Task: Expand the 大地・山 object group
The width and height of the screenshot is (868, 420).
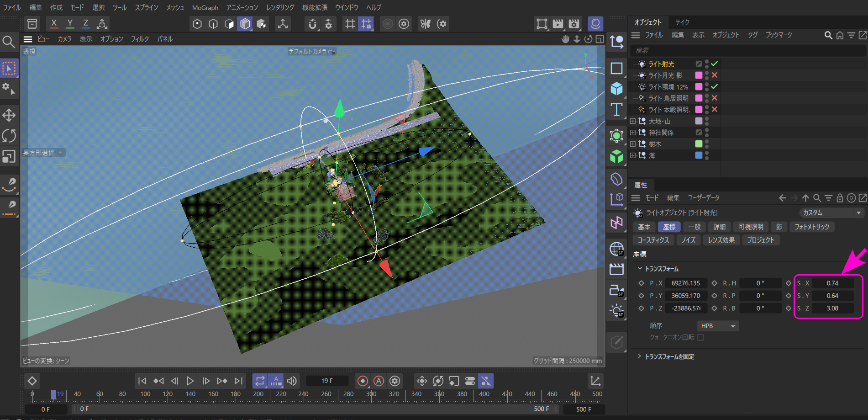Action: pos(633,121)
